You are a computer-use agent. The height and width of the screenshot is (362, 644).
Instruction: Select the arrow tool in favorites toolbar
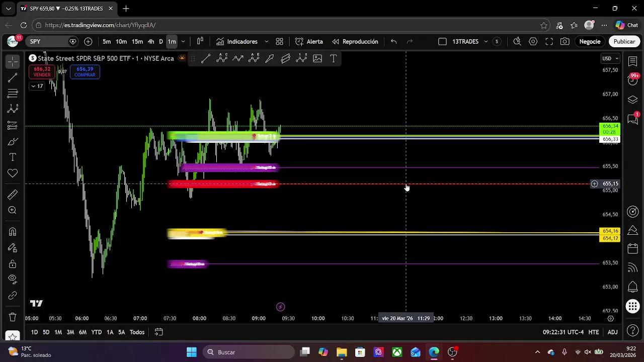(270, 59)
